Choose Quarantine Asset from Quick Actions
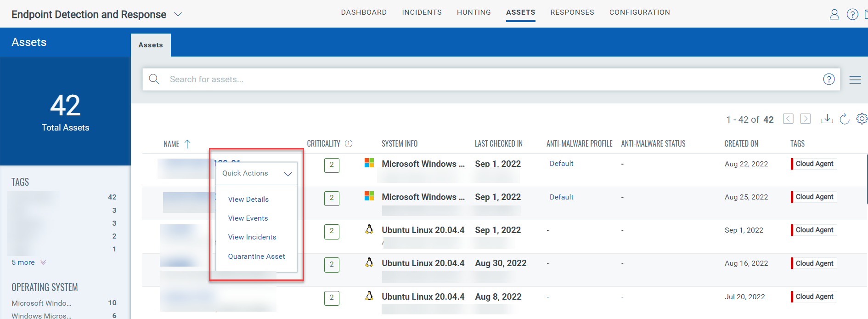 256,256
